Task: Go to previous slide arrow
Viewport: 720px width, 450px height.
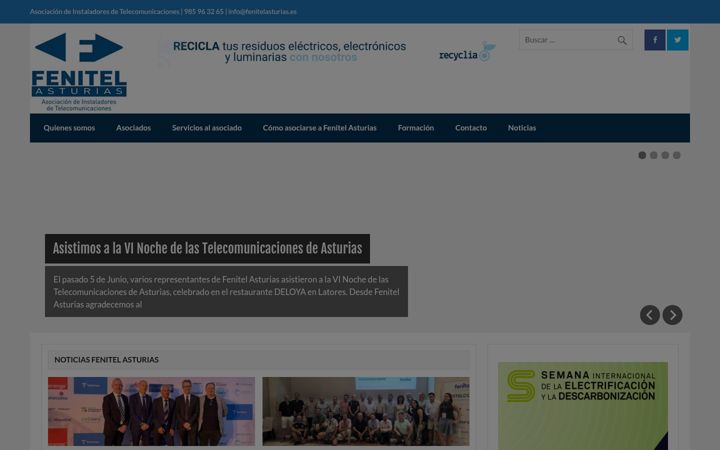Action: [650, 315]
